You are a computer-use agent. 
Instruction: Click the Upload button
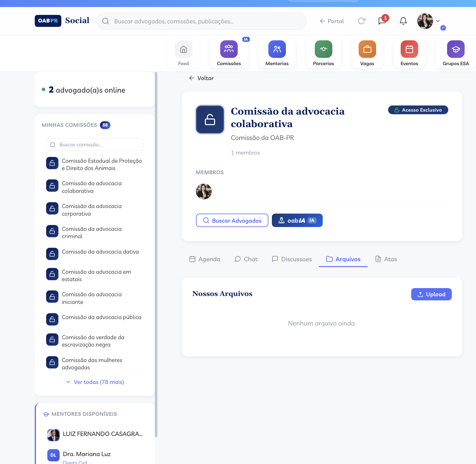(x=431, y=294)
